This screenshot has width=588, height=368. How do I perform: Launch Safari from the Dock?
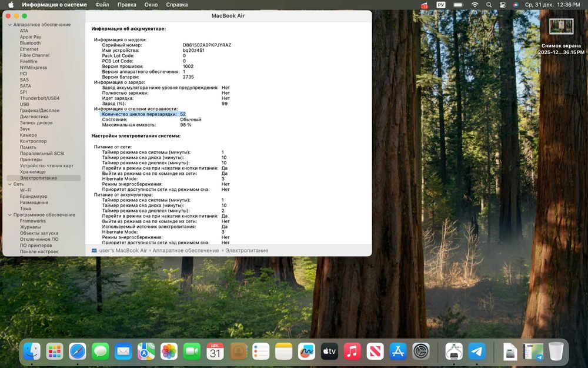[78, 352]
